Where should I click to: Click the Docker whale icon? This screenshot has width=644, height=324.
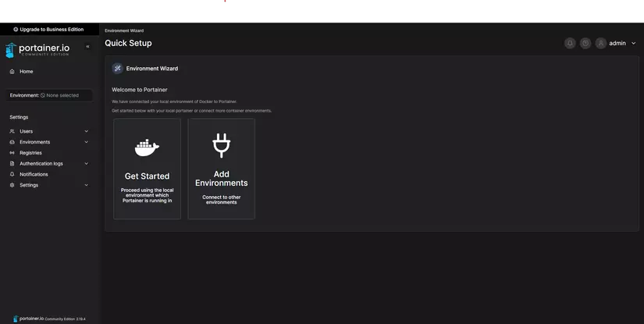[x=147, y=147]
